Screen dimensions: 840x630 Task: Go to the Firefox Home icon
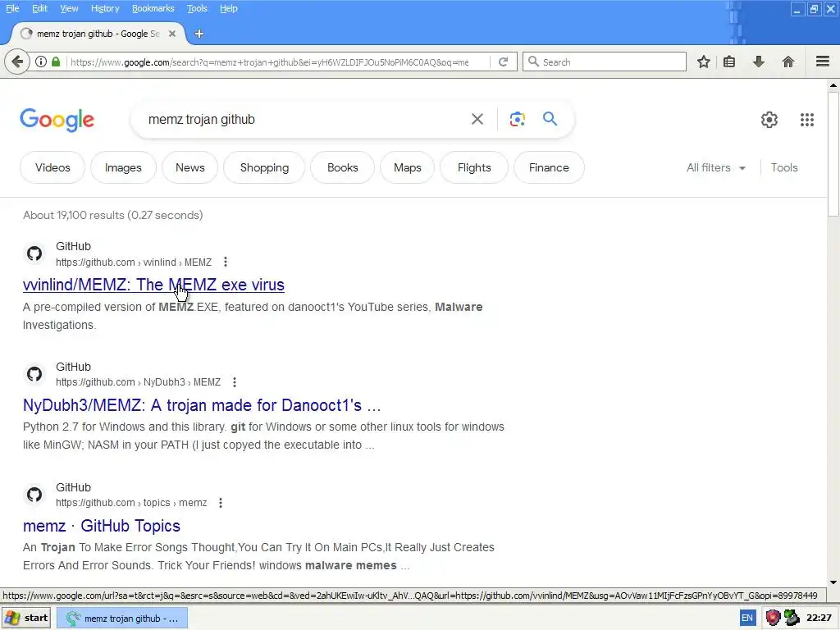click(788, 62)
